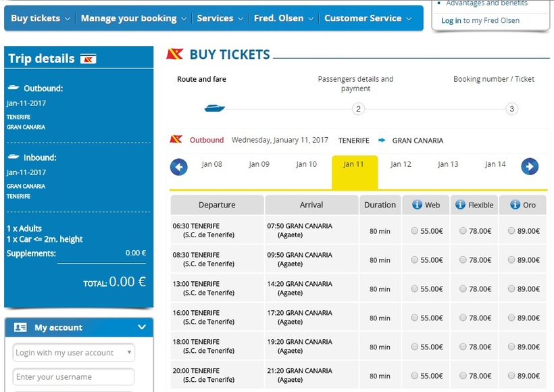The height and width of the screenshot is (392, 554).
Task: Click step 2 passengers details circle
Action: click(358, 109)
